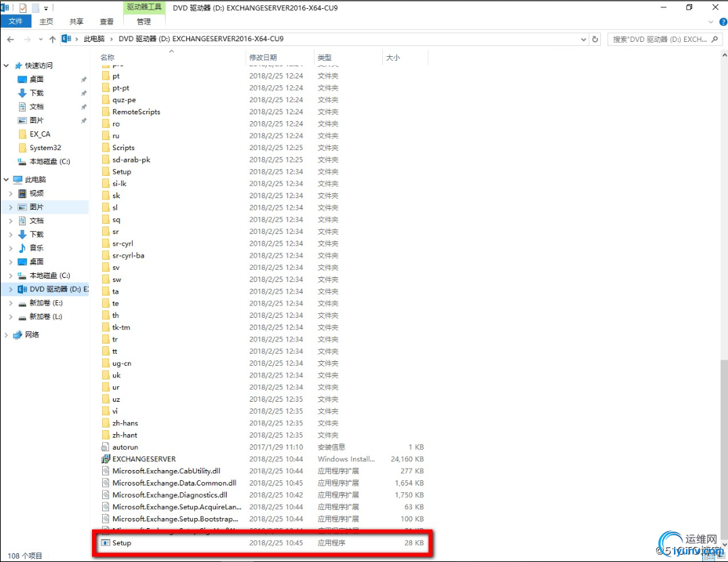The width and height of the screenshot is (728, 562).
Task: Sort by the 类型 column header
Action: pyautogui.click(x=325, y=57)
